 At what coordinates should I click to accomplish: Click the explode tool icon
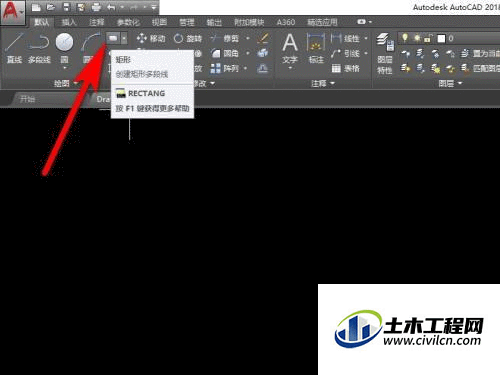click(263, 53)
